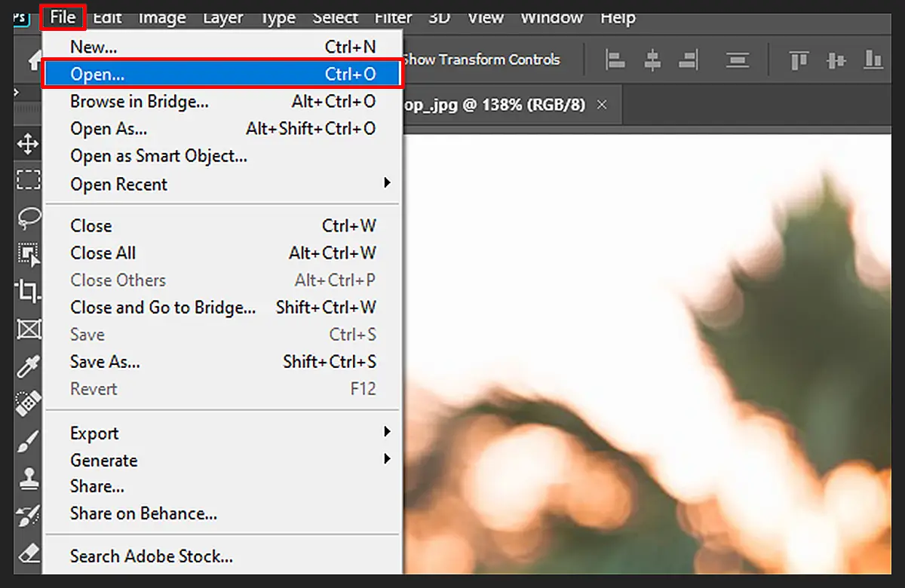
Task: Click Search Adobe Stock... entry
Action: 221,556
